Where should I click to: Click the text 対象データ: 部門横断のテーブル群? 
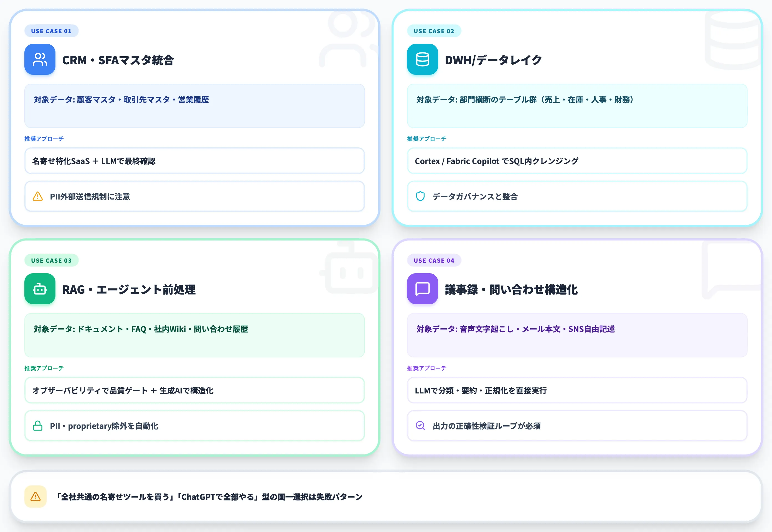477,100
